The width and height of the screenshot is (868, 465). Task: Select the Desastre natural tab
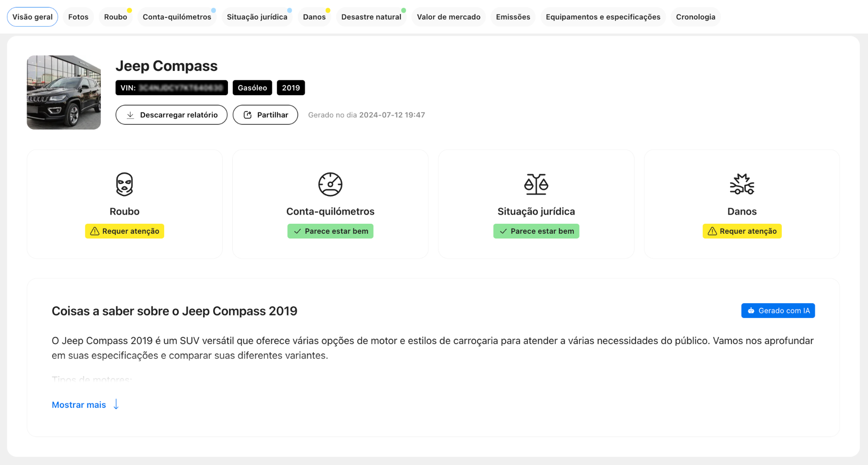click(371, 17)
